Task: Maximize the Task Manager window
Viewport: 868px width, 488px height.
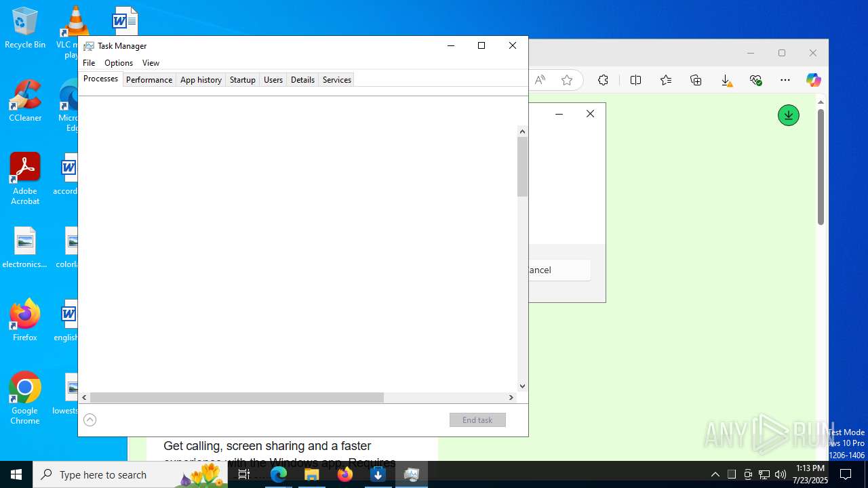Action: point(481,45)
